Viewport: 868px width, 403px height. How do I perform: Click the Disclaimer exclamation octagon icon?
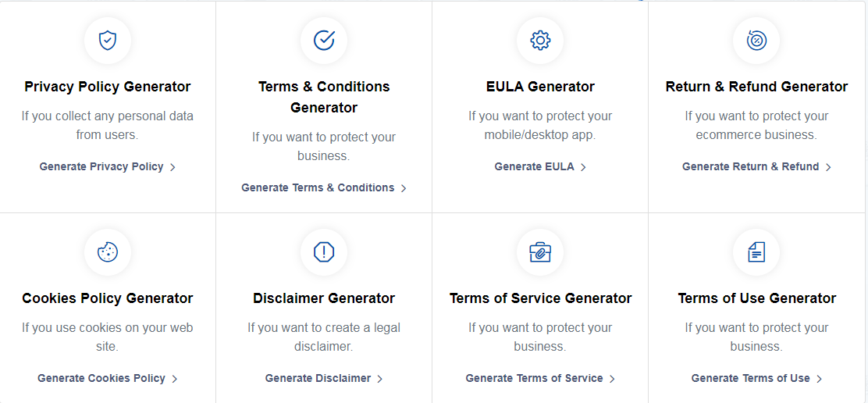tap(324, 252)
